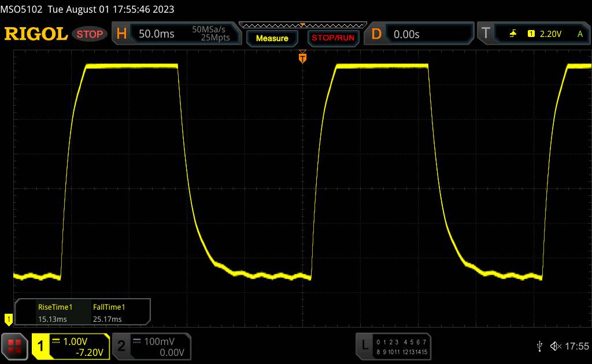
Task: Open the trigger level 2.20V setting
Action: (550, 34)
